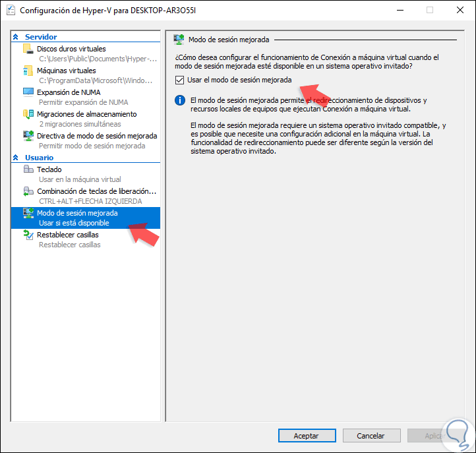Click the Modo de sesión mejorada header icon
The height and width of the screenshot is (453, 476).
click(x=179, y=40)
